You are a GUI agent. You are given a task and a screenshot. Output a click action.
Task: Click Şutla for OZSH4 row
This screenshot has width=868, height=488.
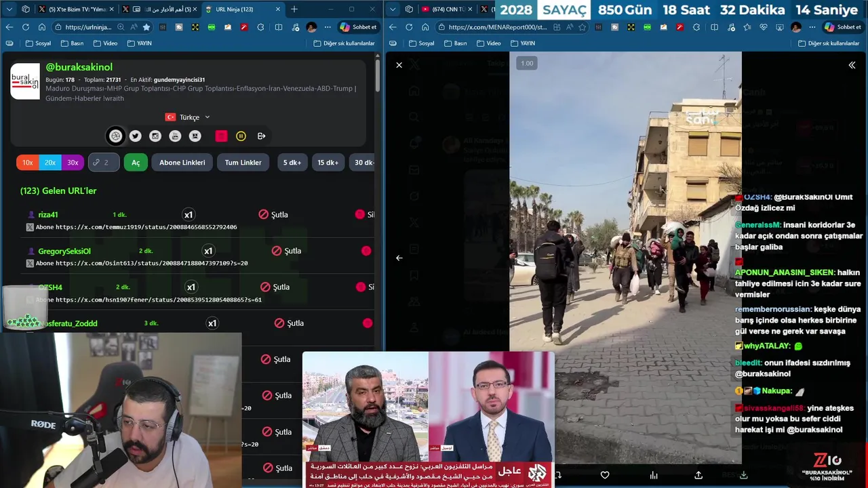click(275, 287)
